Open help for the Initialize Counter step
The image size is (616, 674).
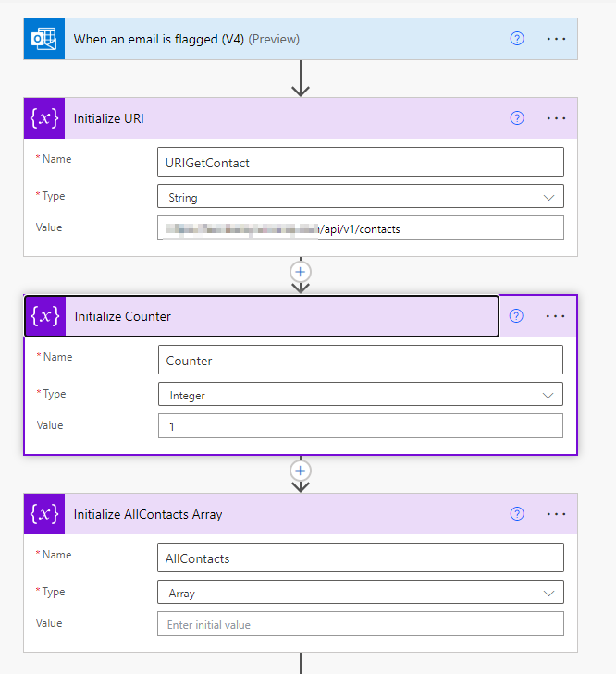click(x=516, y=316)
